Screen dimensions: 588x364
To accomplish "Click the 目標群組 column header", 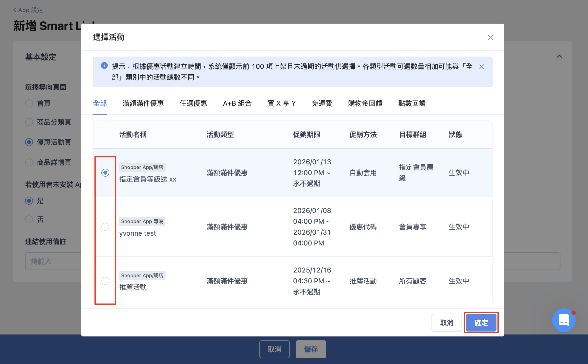I will coord(413,135).
